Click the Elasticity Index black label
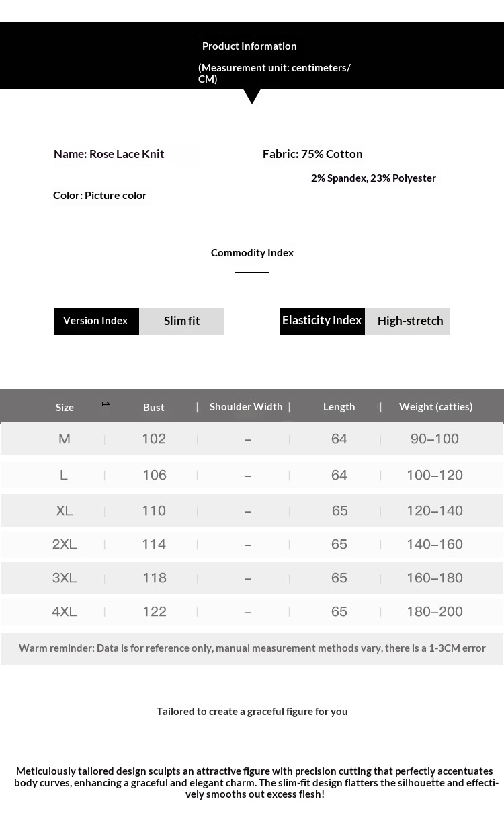The width and height of the screenshot is (504, 834). [x=322, y=321]
